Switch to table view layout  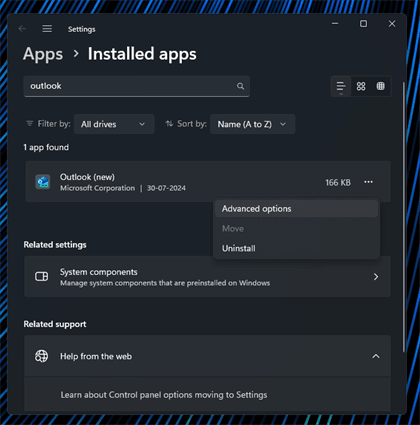(x=381, y=86)
